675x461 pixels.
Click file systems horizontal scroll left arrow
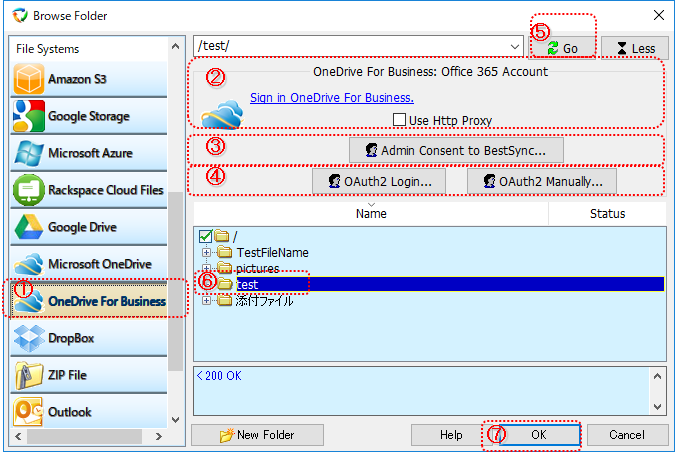[x=18, y=436]
